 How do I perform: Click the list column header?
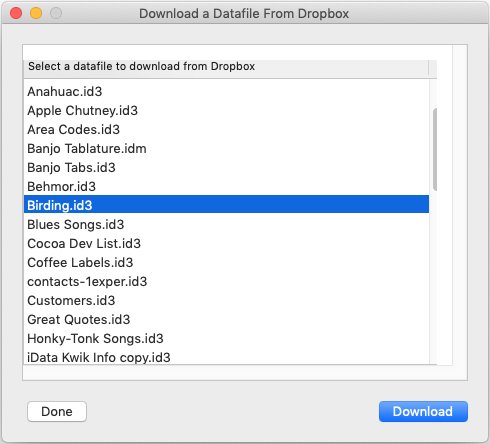[226, 67]
